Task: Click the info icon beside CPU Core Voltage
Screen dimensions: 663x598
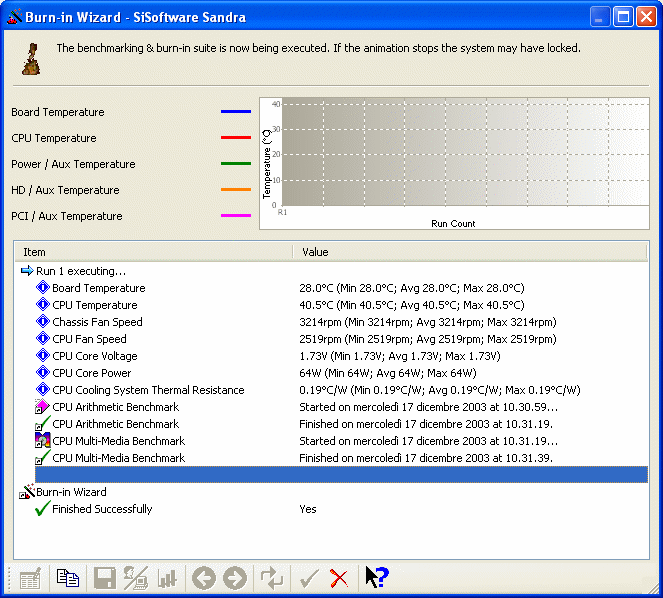Action: click(x=43, y=356)
